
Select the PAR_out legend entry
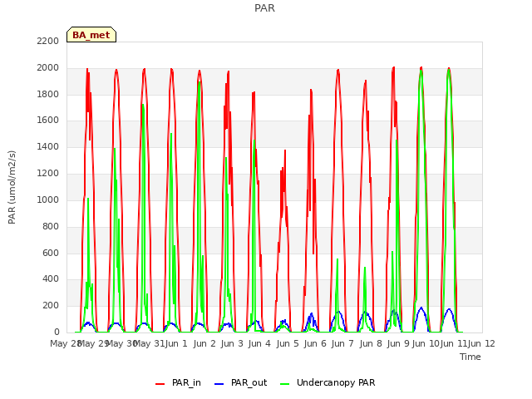point(240,382)
